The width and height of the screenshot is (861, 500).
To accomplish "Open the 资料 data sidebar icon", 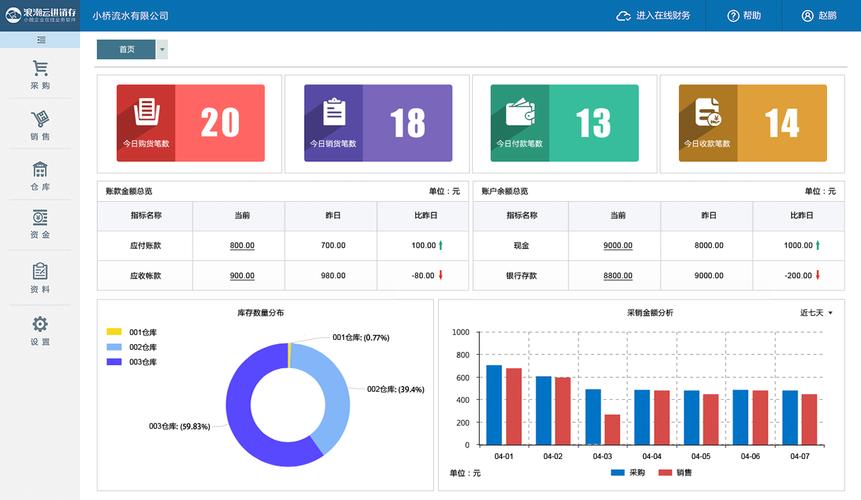I will tap(40, 271).
